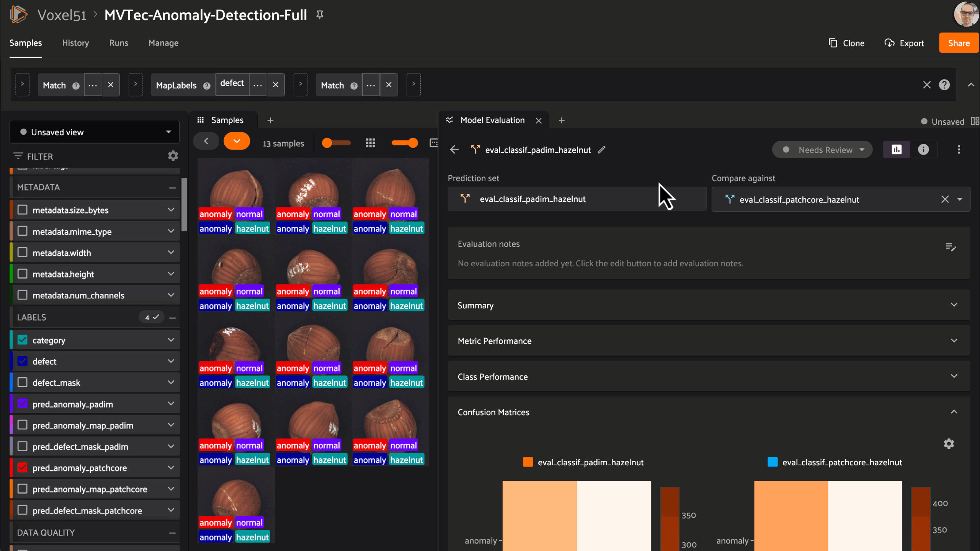
Task: Click the sidebar filter settings gear icon
Action: point(173,156)
